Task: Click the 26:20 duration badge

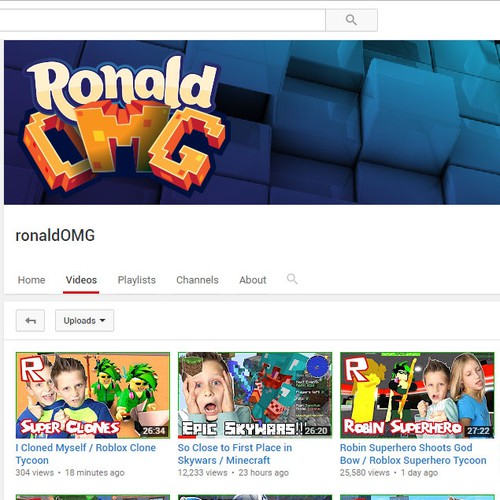Action: tap(316, 431)
